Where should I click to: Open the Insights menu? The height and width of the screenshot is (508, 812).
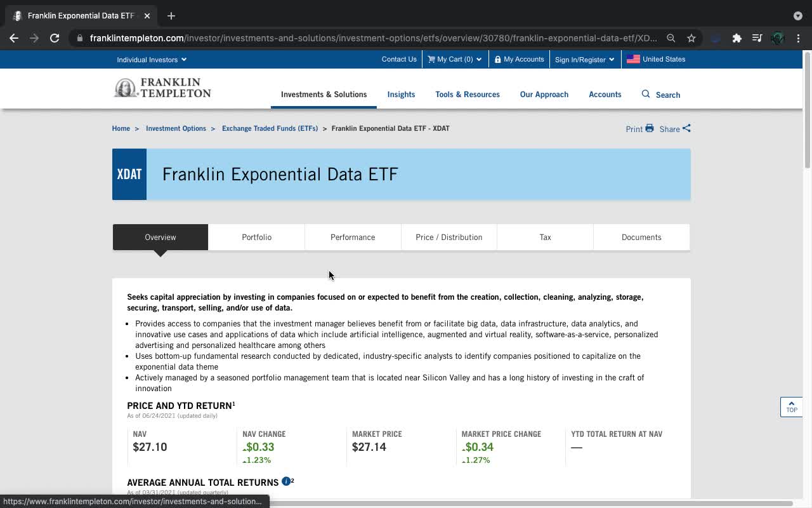[401, 95]
